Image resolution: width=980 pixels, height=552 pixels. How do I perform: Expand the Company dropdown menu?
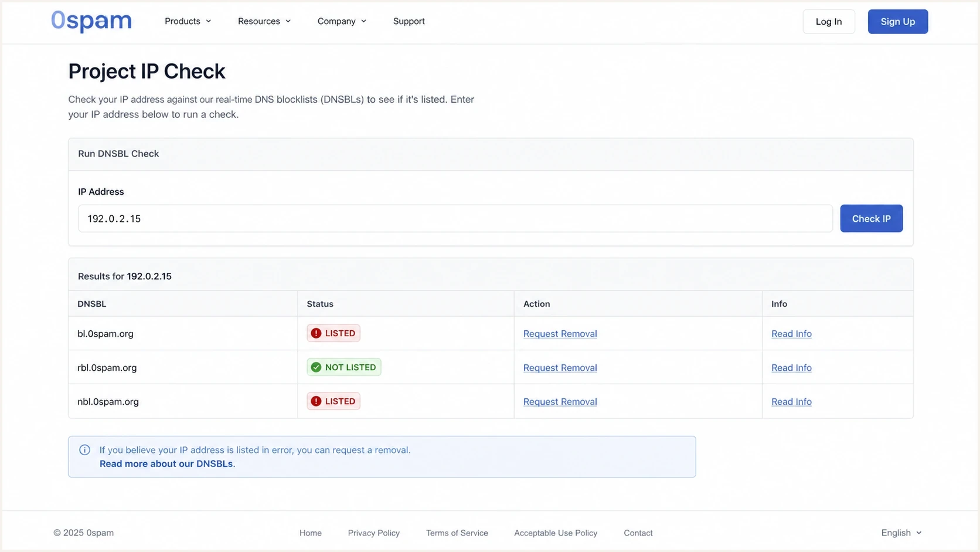tap(342, 21)
